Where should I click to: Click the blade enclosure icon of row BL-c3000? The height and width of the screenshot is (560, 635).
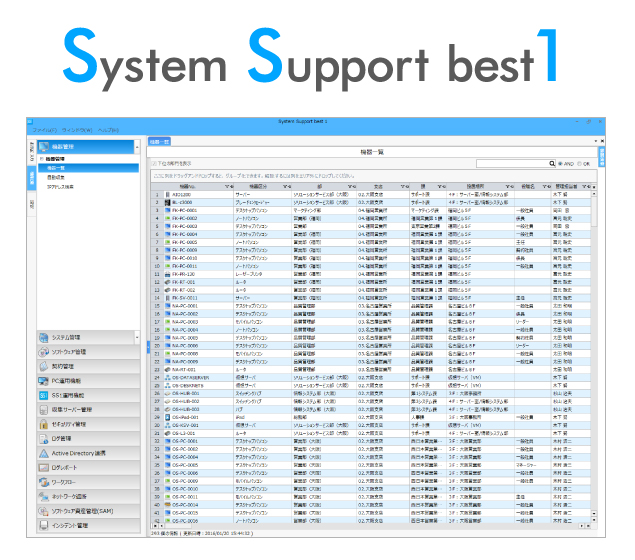(x=167, y=202)
